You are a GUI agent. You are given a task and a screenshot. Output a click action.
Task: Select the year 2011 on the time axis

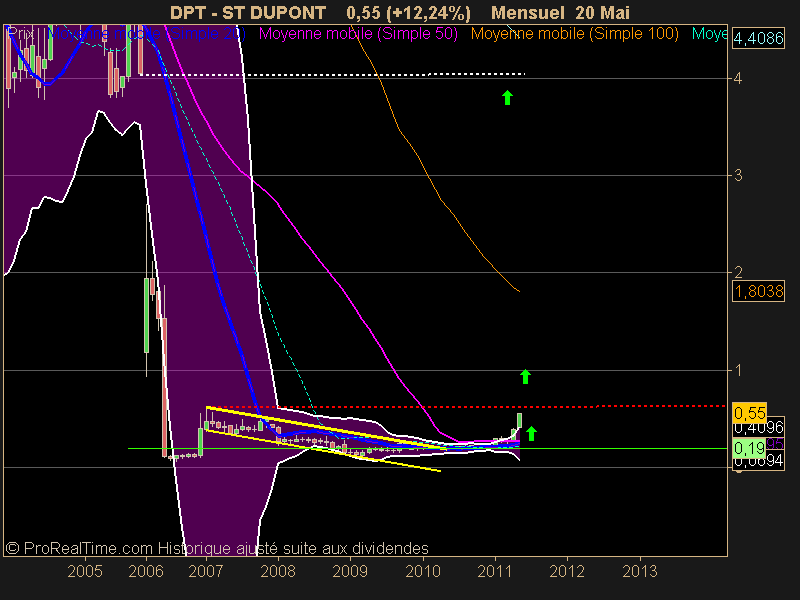tap(495, 571)
